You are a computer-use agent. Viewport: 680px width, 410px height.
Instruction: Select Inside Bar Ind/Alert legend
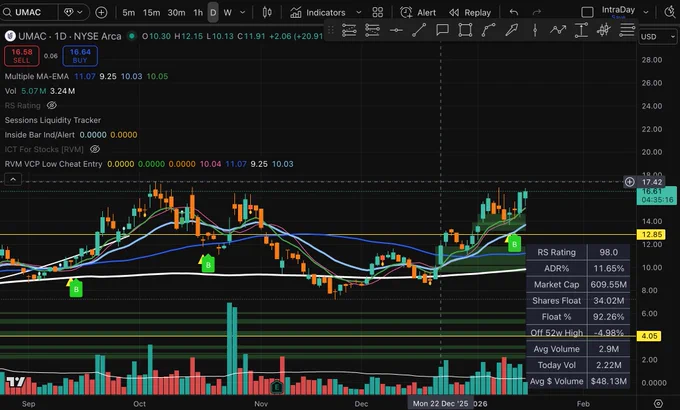39,135
